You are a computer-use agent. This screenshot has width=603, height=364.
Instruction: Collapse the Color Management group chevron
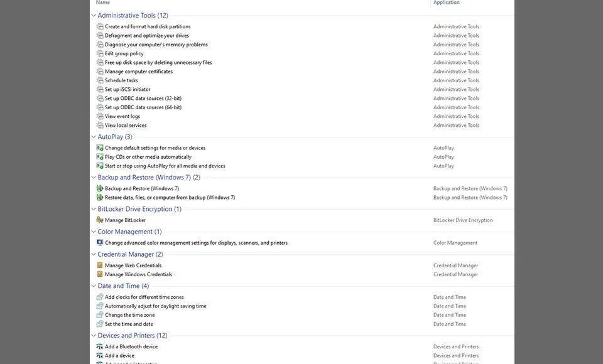click(x=94, y=232)
